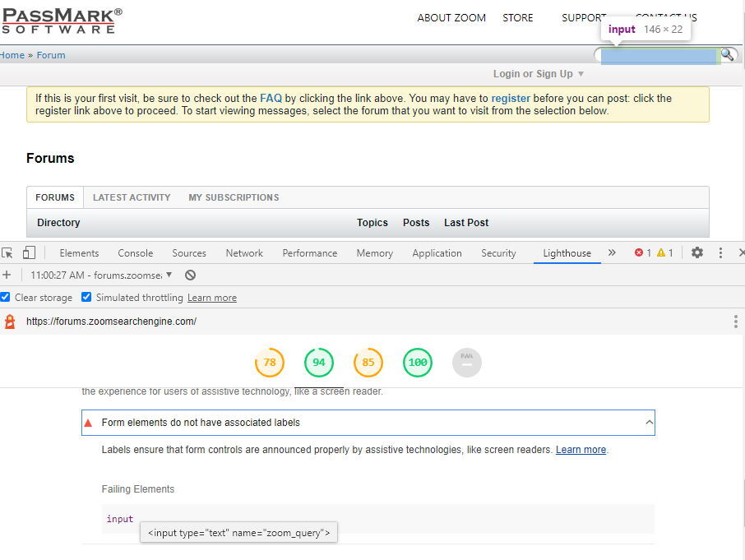The image size is (745, 560).
Task: Open the Memory tab
Action: 375,253
